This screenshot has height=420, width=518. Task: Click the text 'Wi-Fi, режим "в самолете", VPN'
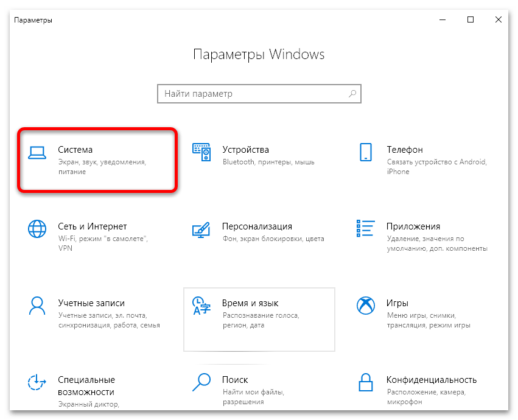coord(103,243)
